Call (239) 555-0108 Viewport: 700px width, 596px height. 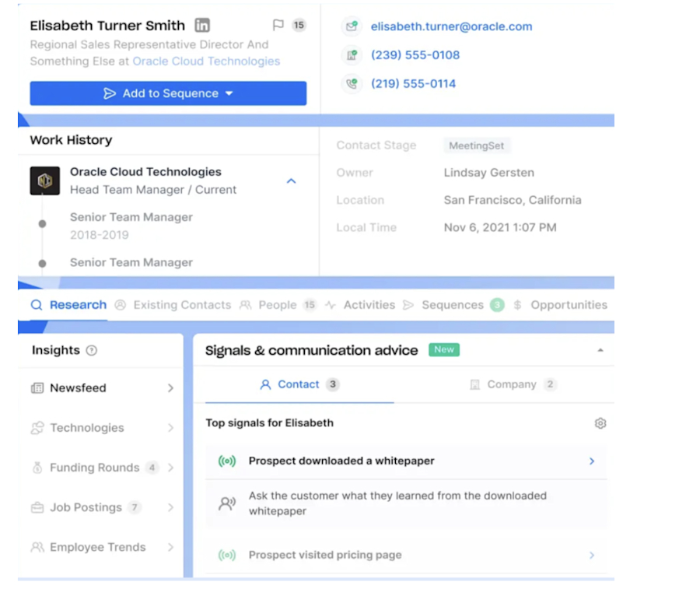click(415, 55)
